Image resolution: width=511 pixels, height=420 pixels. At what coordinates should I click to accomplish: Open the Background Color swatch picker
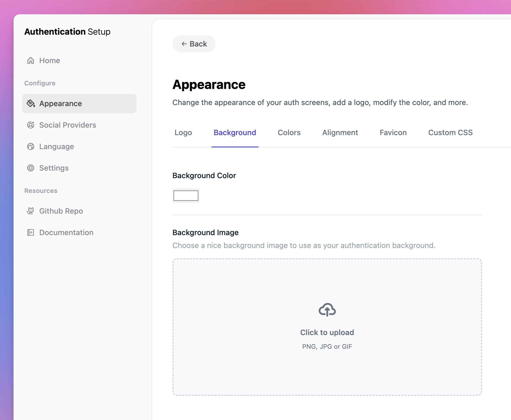pos(186,196)
